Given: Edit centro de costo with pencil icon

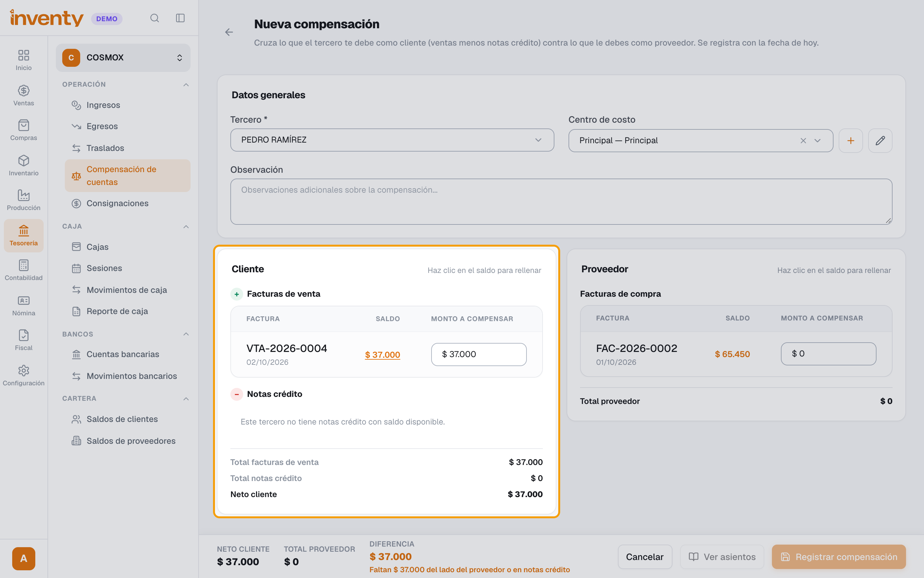Looking at the screenshot, I should [880, 141].
